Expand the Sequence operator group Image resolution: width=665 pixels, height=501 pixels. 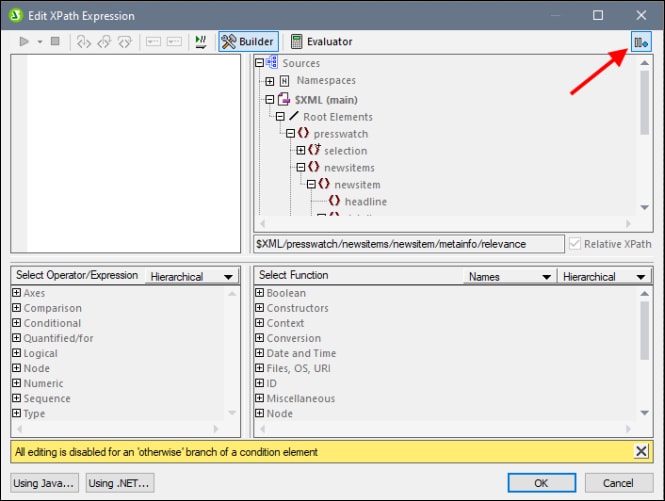(16, 398)
